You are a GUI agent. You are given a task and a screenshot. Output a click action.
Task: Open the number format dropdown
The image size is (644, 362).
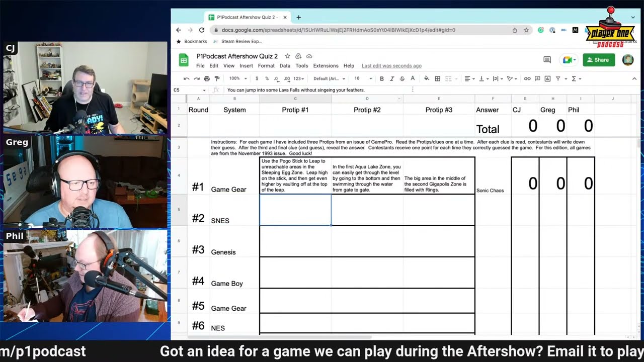[299, 78]
